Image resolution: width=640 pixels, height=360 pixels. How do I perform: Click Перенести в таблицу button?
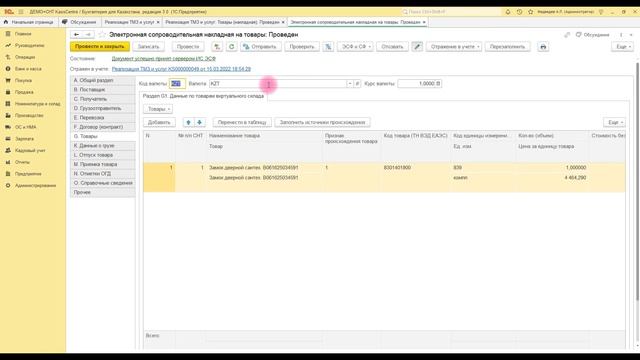pos(242,122)
